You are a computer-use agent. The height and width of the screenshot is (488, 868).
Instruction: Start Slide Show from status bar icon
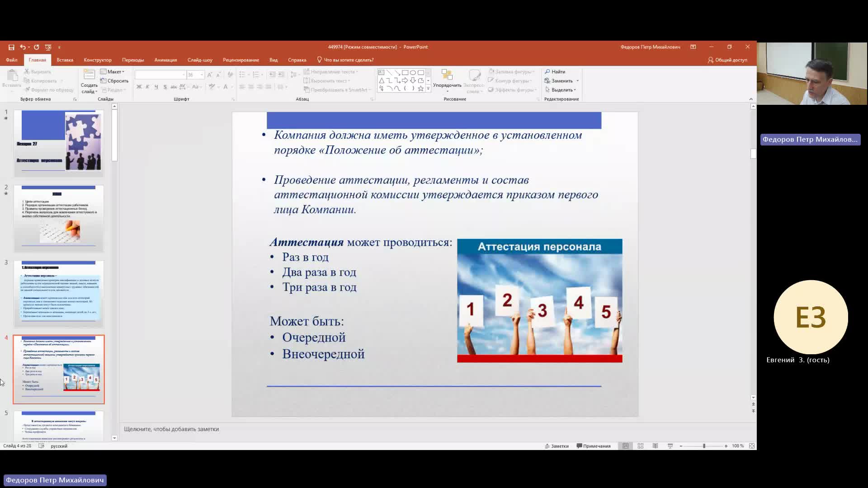[x=670, y=446]
